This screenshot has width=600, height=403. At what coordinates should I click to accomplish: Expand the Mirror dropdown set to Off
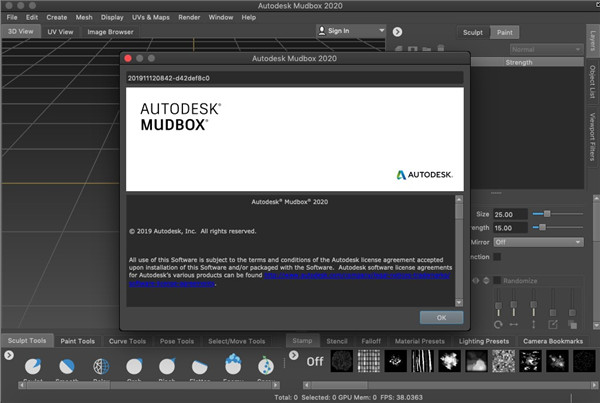point(538,241)
